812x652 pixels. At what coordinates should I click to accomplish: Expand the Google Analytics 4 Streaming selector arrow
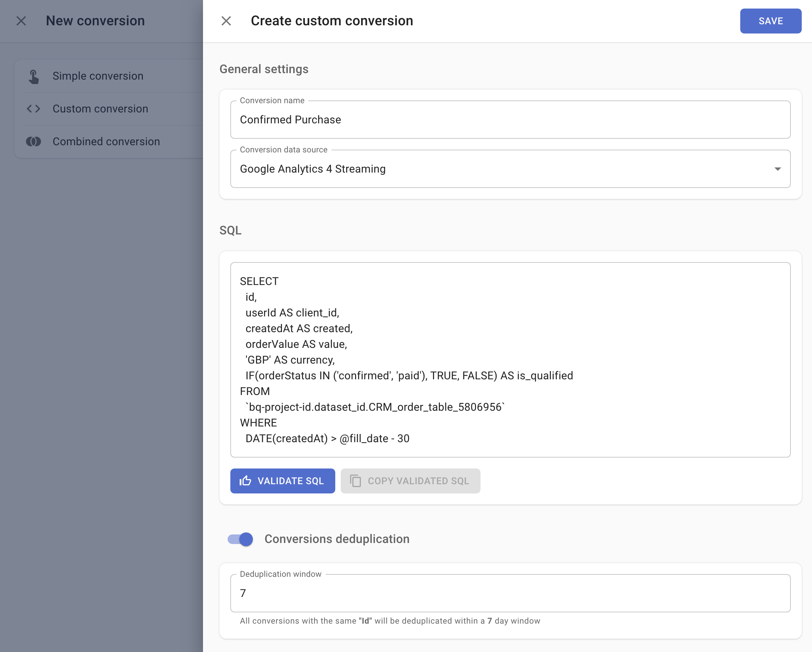pos(778,169)
